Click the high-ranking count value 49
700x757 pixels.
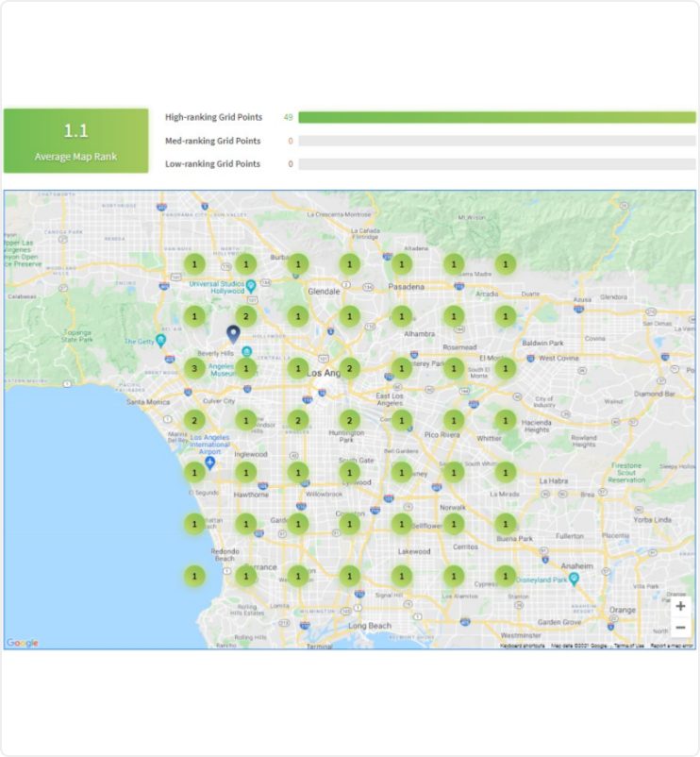click(x=289, y=117)
